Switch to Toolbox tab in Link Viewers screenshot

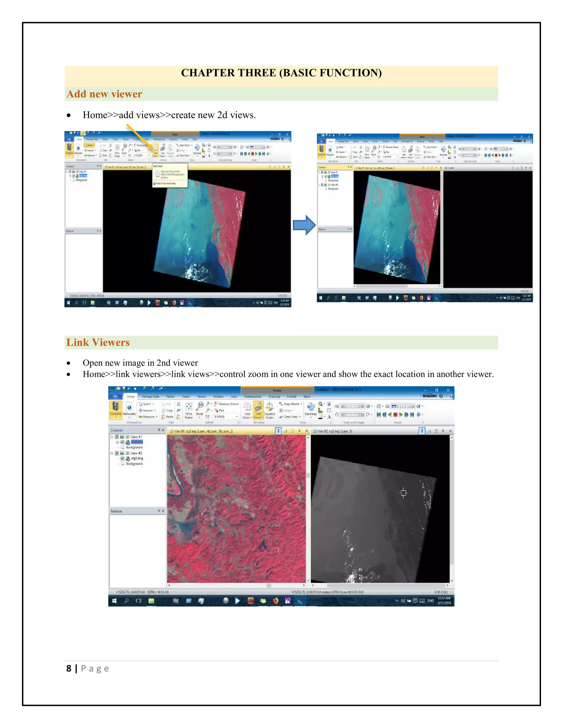tap(218, 397)
